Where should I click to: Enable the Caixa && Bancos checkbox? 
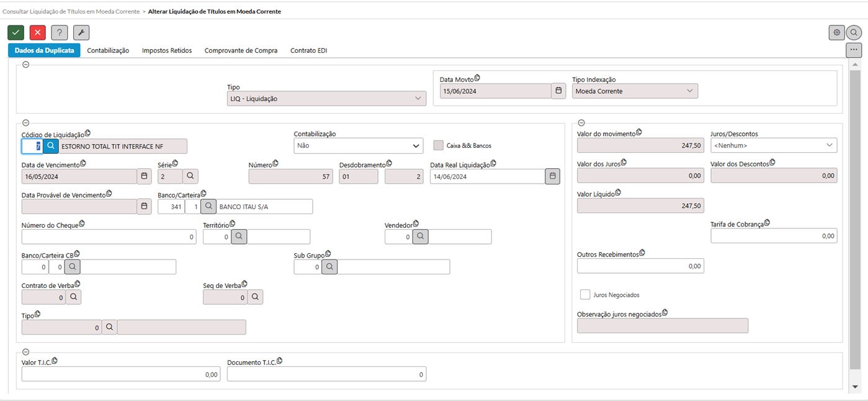pos(439,145)
